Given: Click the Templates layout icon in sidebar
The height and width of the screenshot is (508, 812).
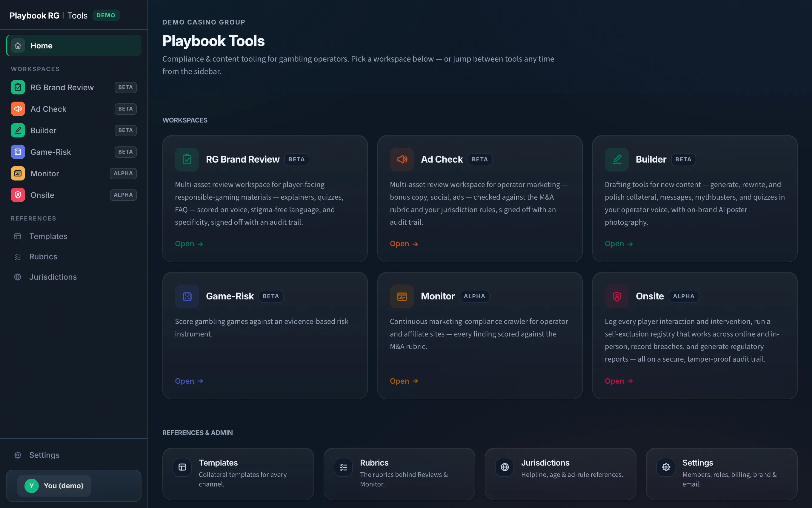Looking at the screenshot, I should tap(18, 237).
